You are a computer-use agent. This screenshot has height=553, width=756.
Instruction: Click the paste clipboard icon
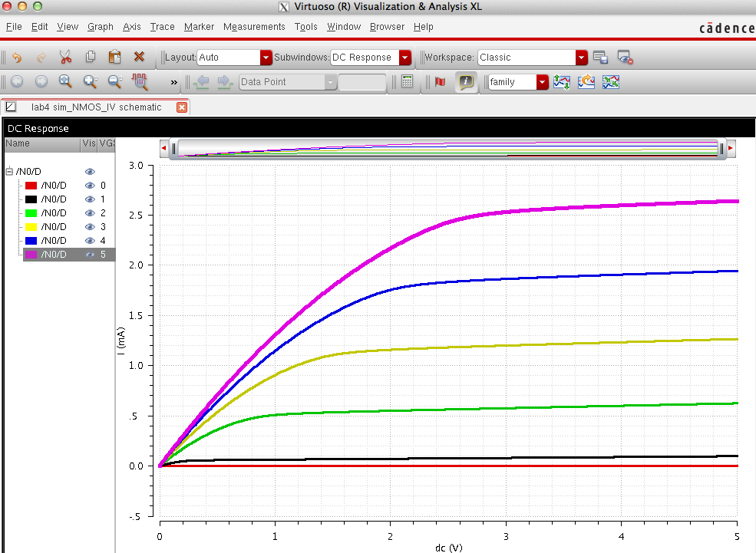(114, 57)
